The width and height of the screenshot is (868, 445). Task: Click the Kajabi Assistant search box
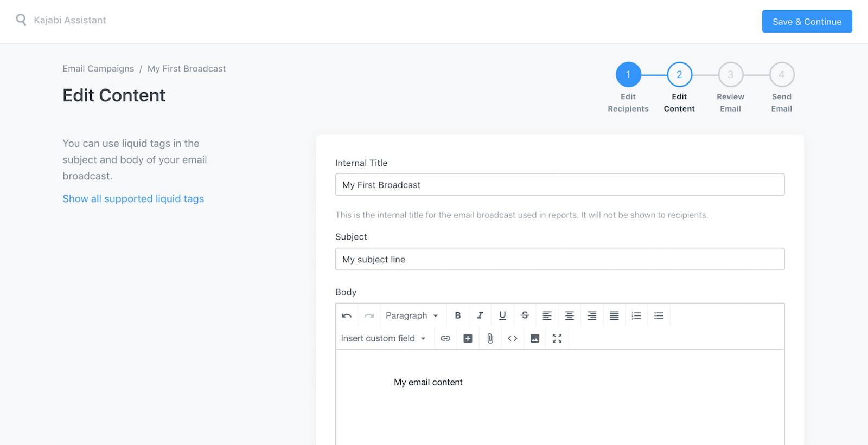coord(70,20)
